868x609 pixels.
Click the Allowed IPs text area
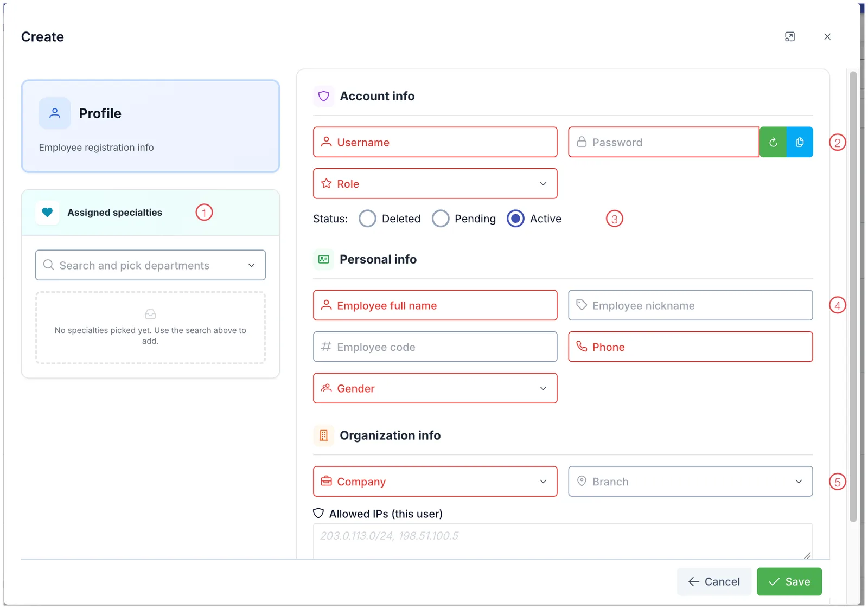[x=563, y=541]
